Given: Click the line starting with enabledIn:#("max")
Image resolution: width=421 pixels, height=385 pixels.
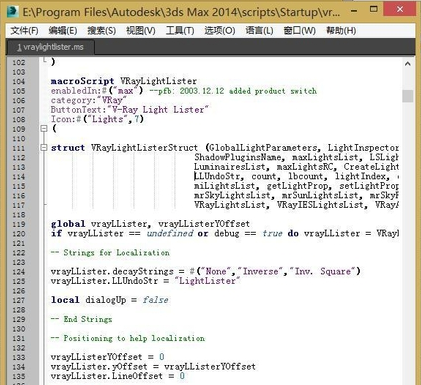Looking at the screenshot, I should pos(184,91).
